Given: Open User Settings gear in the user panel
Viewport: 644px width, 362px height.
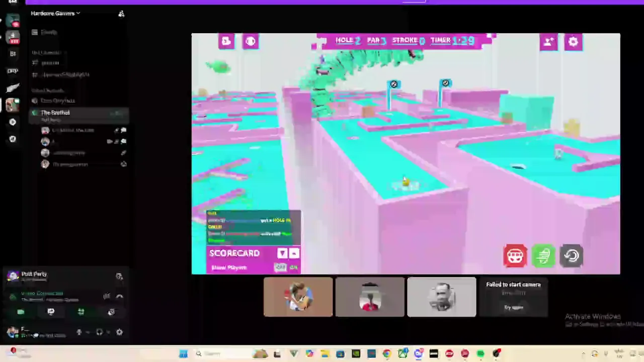Looking at the screenshot, I should (x=119, y=332).
